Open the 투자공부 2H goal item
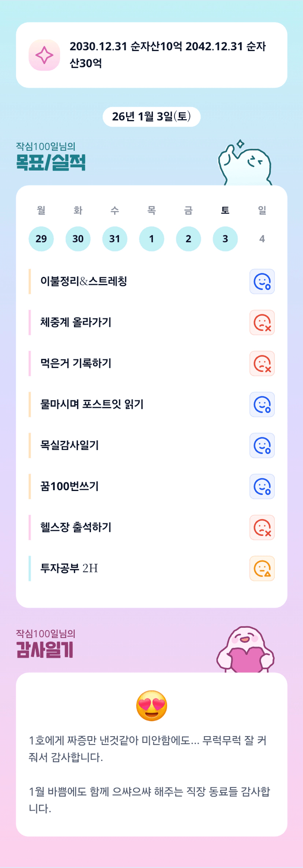Image resolution: width=303 pixels, height=868 pixels. (x=69, y=569)
